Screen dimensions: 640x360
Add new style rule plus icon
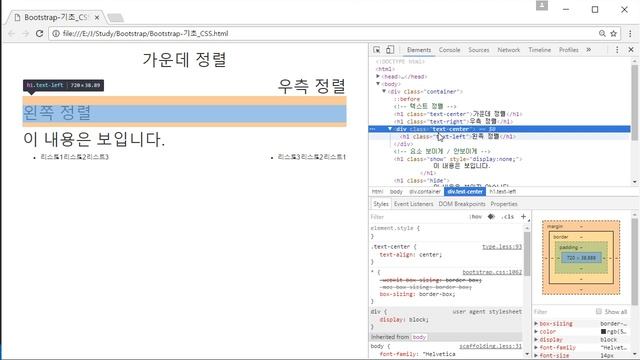pyautogui.click(x=523, y=216)
